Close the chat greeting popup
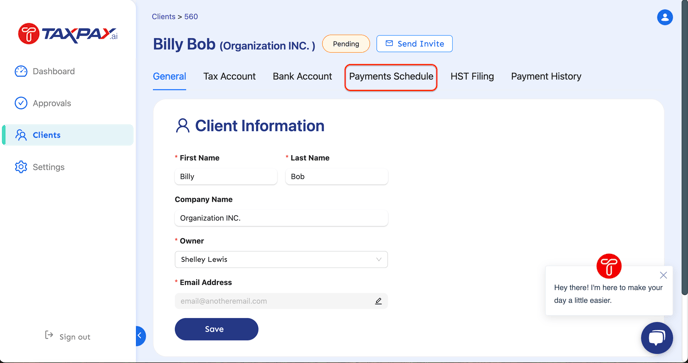688x363 pixels. click(663, 275)
